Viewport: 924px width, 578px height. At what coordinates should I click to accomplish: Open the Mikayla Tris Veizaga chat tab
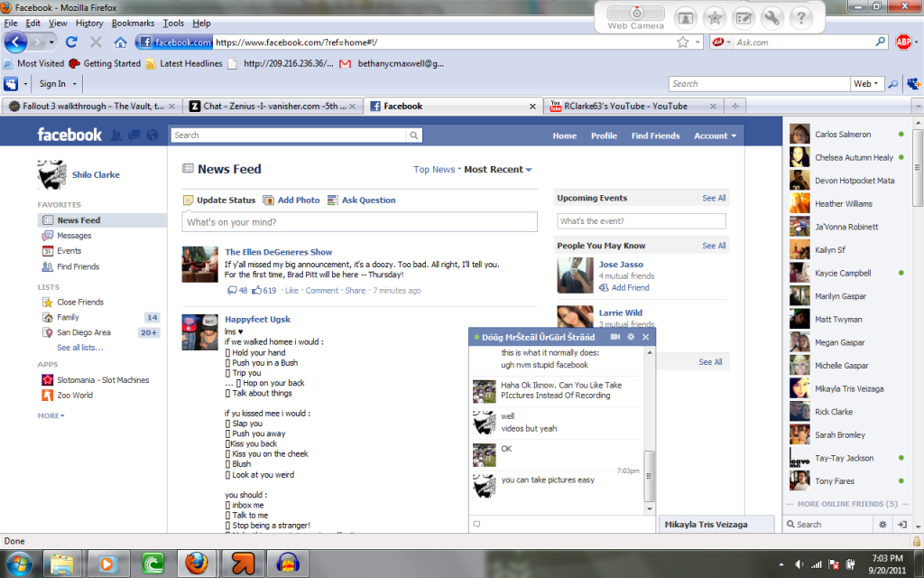(x=716, y=525)
